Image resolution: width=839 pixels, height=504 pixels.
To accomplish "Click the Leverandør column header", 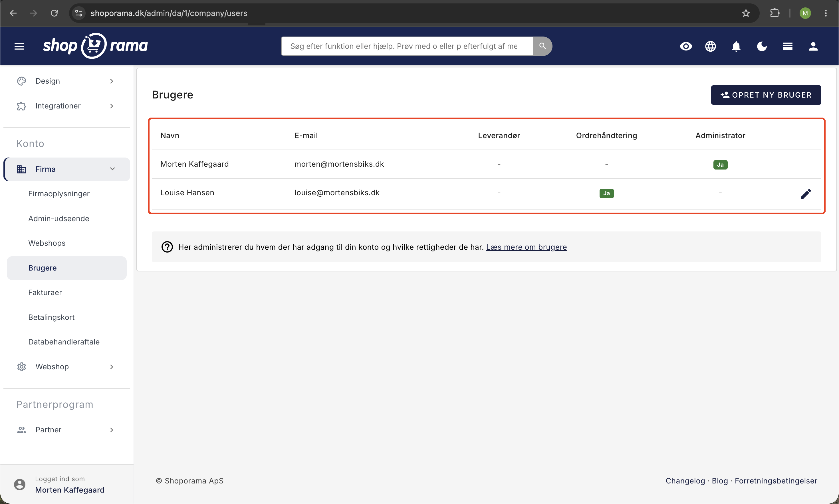I will (499, 136).
